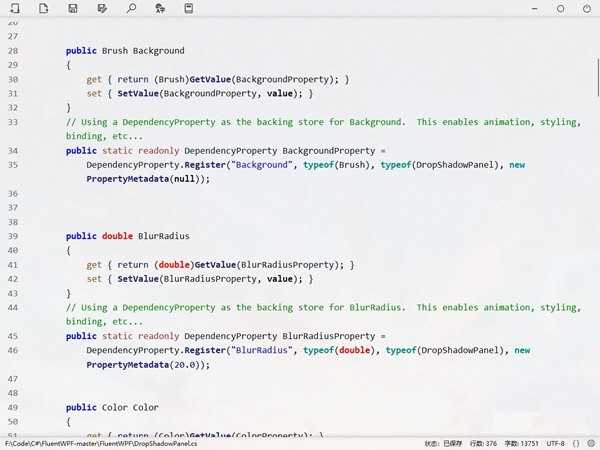Save the file using the floppy disk icon
Screen dimensions: 600x450
pyautogui.click(x=73, y=8)
